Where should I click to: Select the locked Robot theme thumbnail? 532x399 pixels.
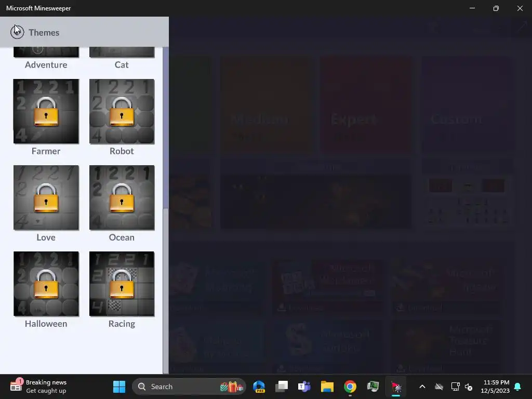122,111
